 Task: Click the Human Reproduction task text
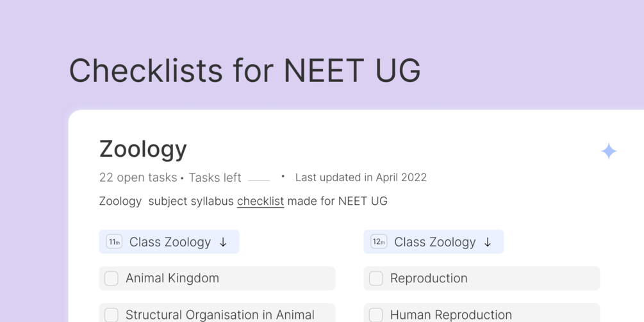point(451,314)
